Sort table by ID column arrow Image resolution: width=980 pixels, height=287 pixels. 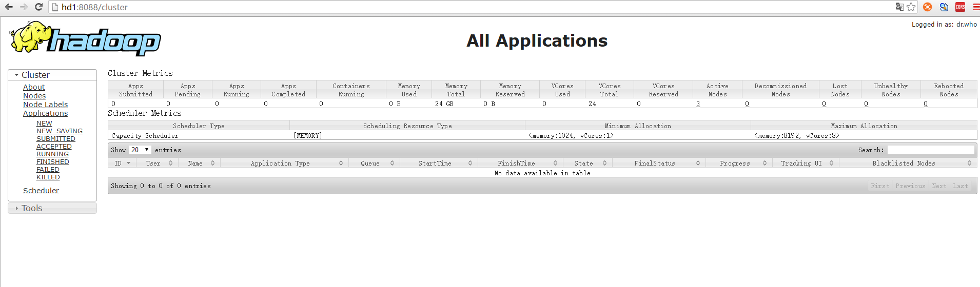pyautogui.click(x=128, y=163)
